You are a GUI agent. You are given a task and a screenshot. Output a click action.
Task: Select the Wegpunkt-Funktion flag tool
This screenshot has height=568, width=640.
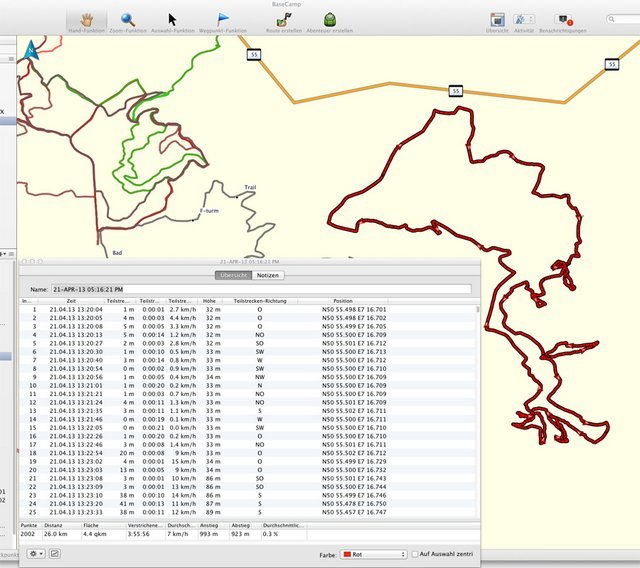223,20
